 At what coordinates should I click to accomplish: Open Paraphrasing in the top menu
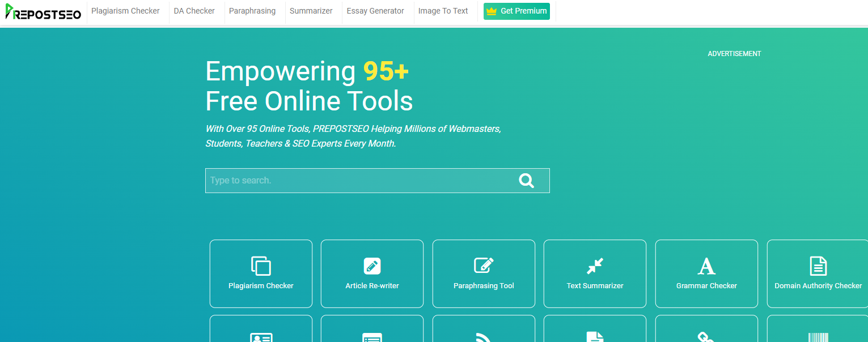click(252, 11)
